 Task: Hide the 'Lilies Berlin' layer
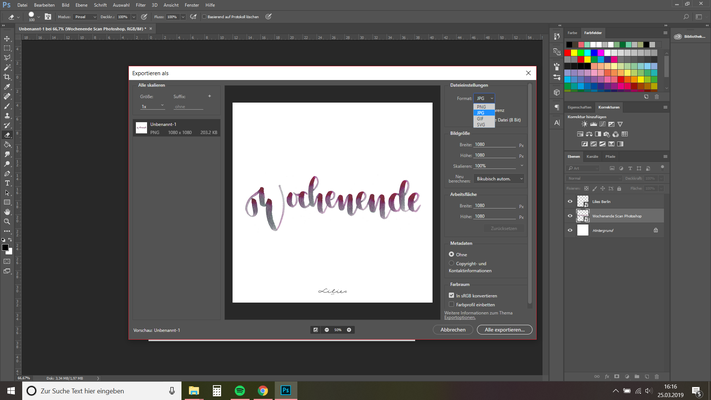pos(570,201)
